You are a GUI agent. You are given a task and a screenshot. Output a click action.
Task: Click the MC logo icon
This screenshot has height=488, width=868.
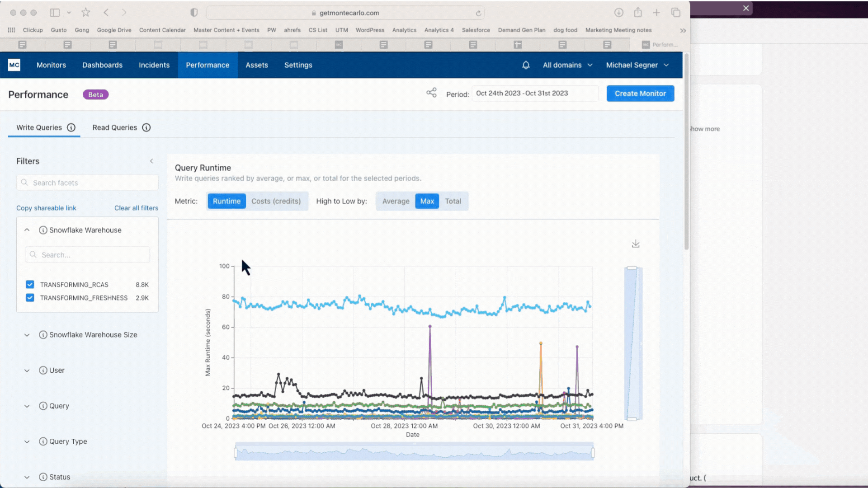tap(14, 65)
